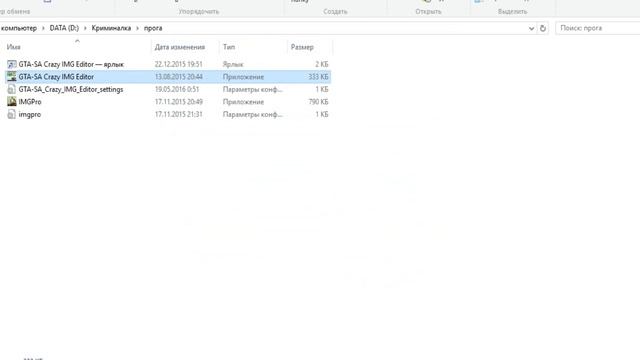Click the Ярлык type cell

pos(233,64)
